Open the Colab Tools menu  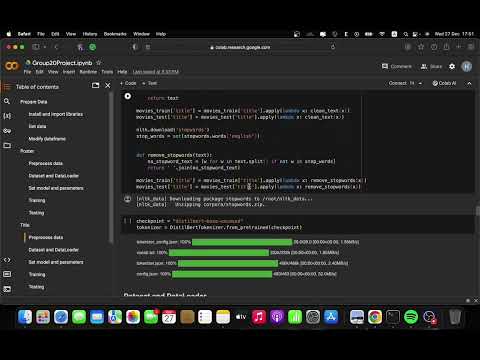107,72
